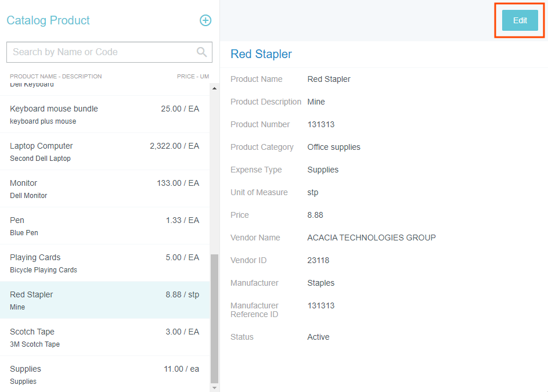This screenshot has height=392, width=548.
Task: Open the Playing Cards product
Action: (x=104, y=263)
